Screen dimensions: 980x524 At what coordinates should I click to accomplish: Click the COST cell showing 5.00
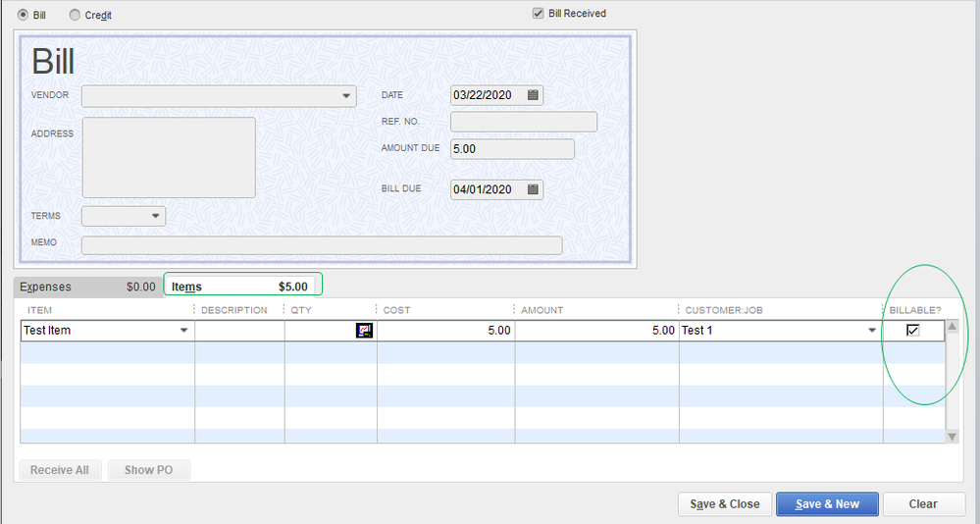coord(446,330)
